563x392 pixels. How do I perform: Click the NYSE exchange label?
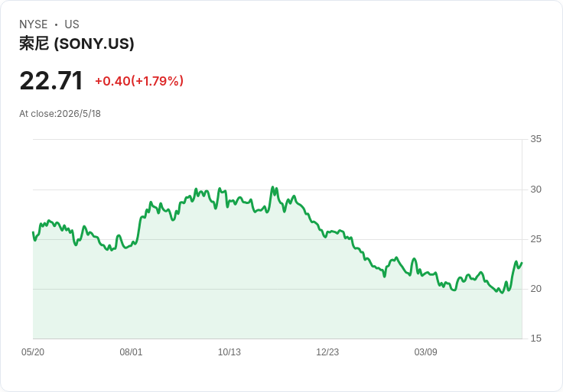click(34, 24)
